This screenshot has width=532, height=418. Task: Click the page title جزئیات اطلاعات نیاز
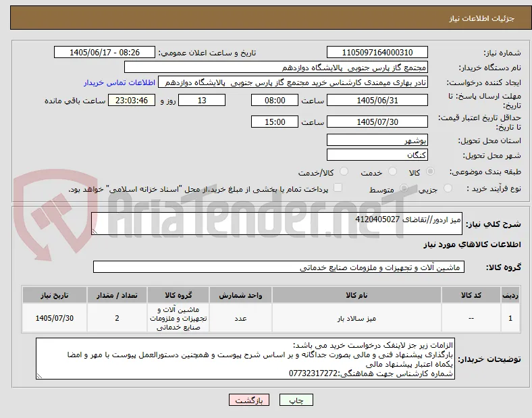tap(482, 18)
